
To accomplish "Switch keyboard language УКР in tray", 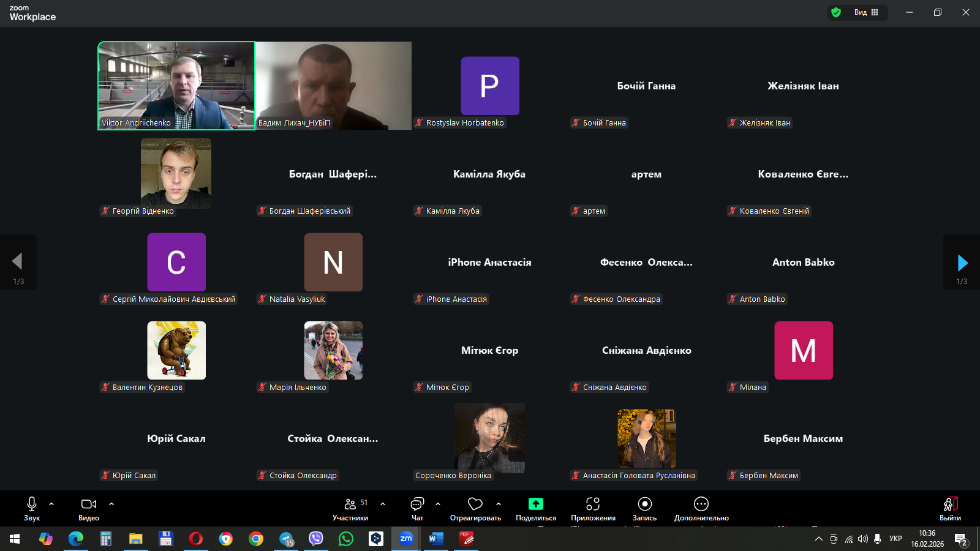I will (x=895, y=539).
